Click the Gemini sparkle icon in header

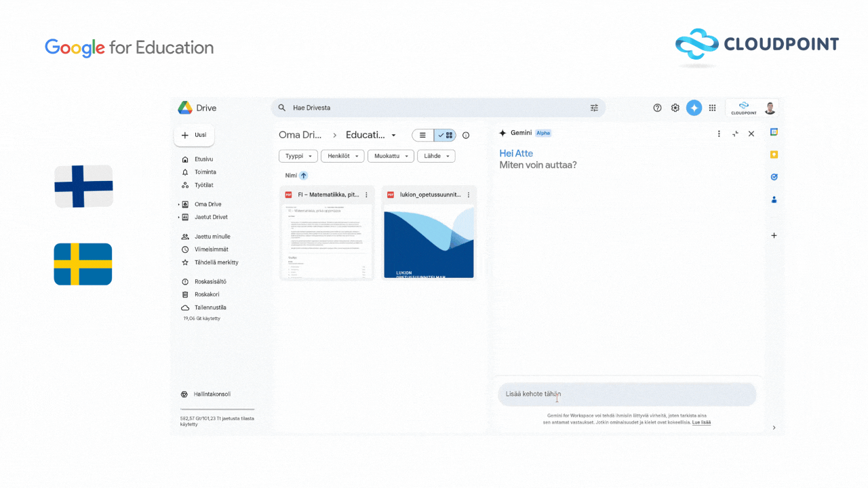(694, 108)
